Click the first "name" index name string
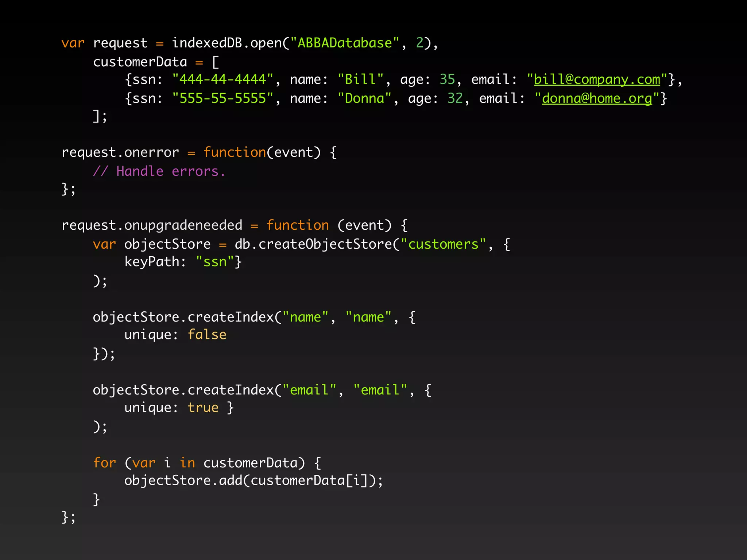Viewport: 747px width, 560px height. coord(305,317)
